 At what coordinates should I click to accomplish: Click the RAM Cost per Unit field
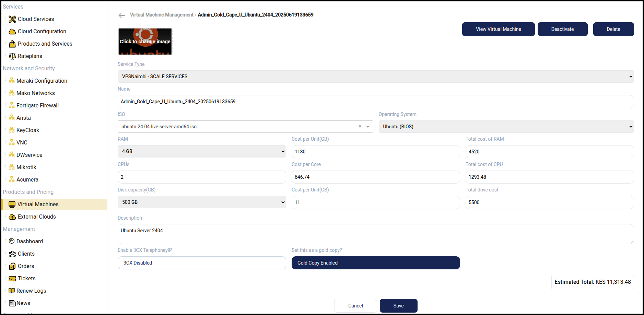(x=376, y=152)
